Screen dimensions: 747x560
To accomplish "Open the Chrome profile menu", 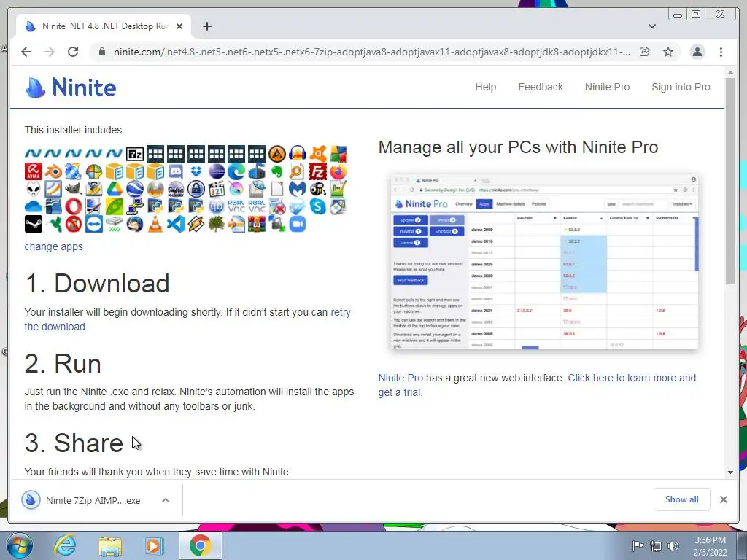I will pyautogui.click(x=697, y=52).
